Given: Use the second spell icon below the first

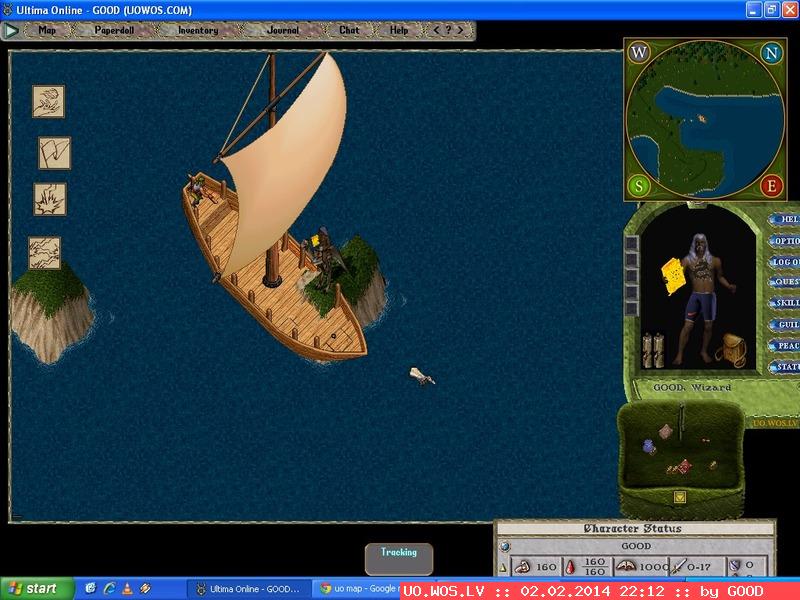Looking at the screenshot, I should pyautogui.click(x=55, y=153).
